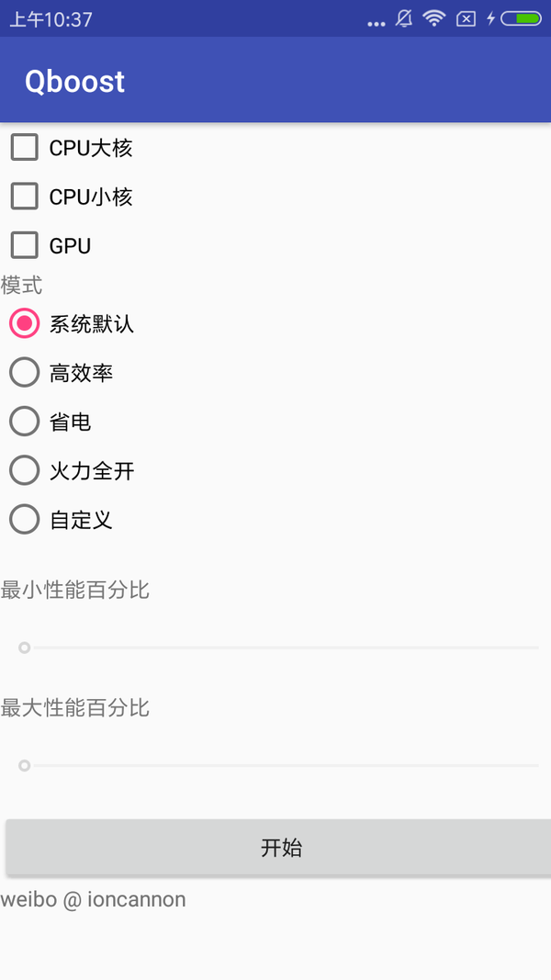This screenshot has width=551, height=980.
Task: Pick the 火力全开 mode
Action: coord(25,470)
